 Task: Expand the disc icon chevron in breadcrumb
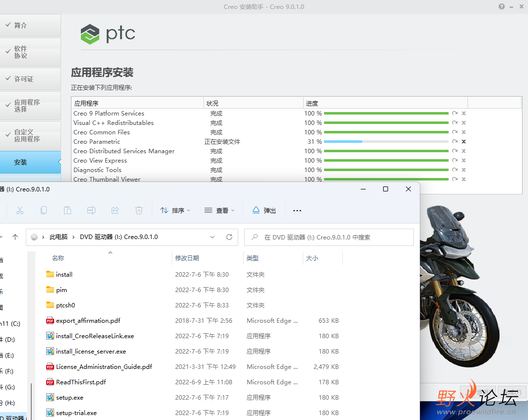point(43,237)
